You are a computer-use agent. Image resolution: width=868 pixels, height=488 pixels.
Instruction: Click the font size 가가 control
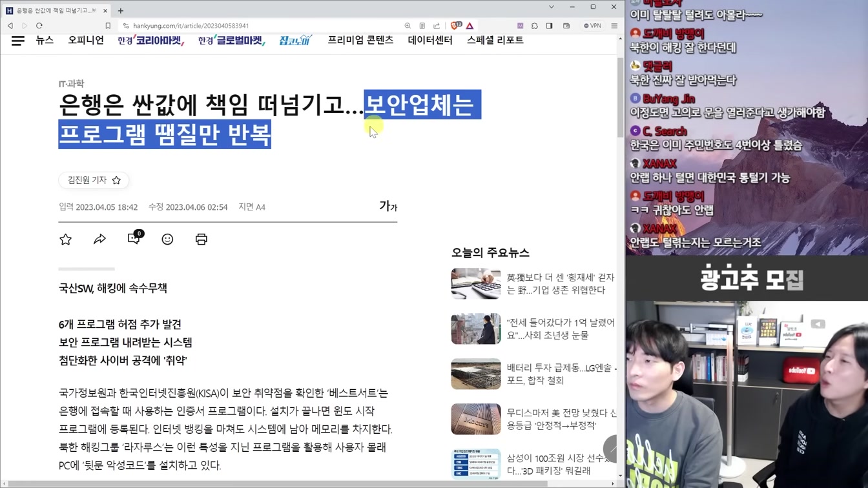tap(388, 207)
